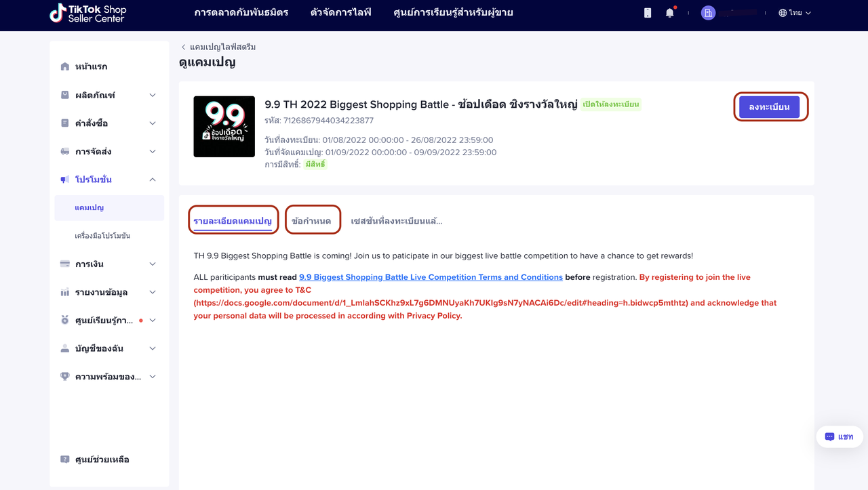Go back via แคมเปญไลฟ์สตรีม breadcrumb
This screenshot has width=868, height=490.
(223, 47)
